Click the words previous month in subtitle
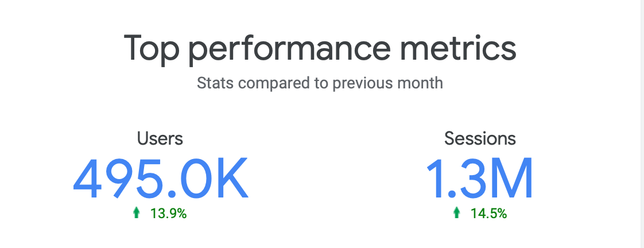 coord(387,84)
